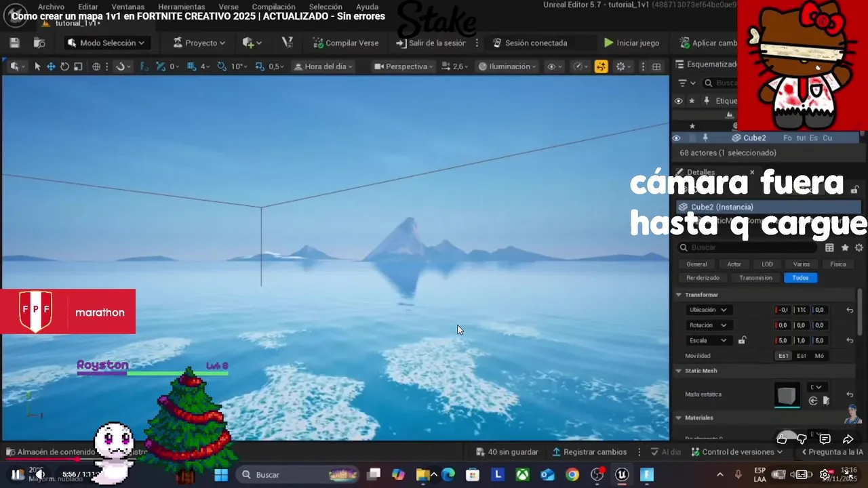Image resolution: width=868 pixels, height=488 pixels.
Task: Collapse the Materiales section
Action: [678, 418]
